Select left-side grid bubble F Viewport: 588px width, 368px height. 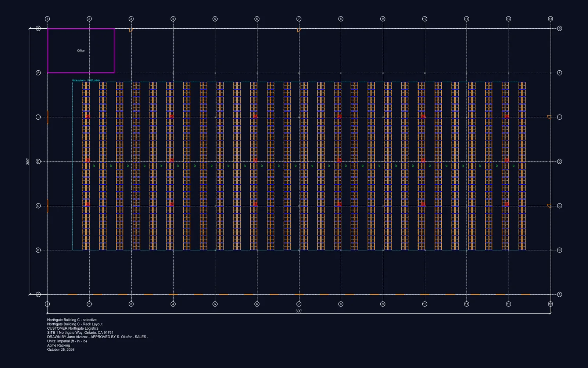coord(38,73)
